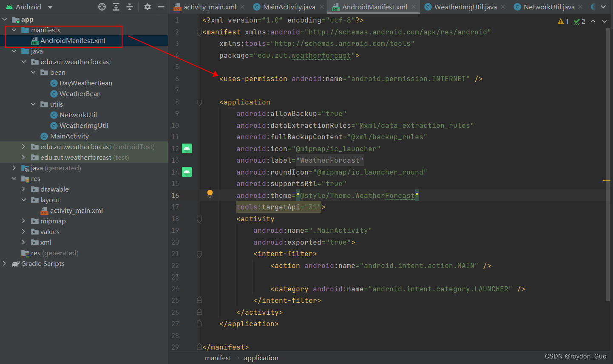Close NetworkUtil.java tab
This screenshot has width=613, height=364.
580,7
